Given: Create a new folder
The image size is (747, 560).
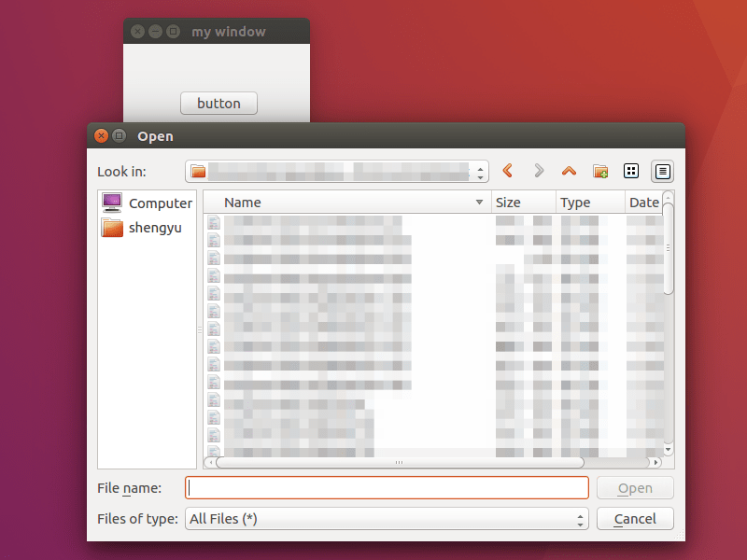Looking at the screenshot, I should click(600, 171).
